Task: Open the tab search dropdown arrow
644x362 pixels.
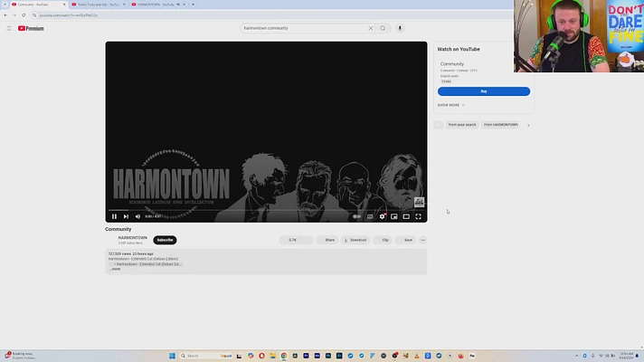Action: pos(5,5)
